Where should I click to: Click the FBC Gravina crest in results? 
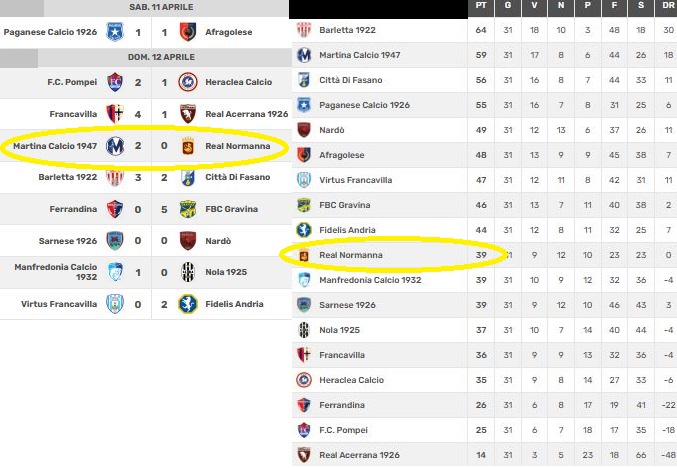tap(186, 209)
